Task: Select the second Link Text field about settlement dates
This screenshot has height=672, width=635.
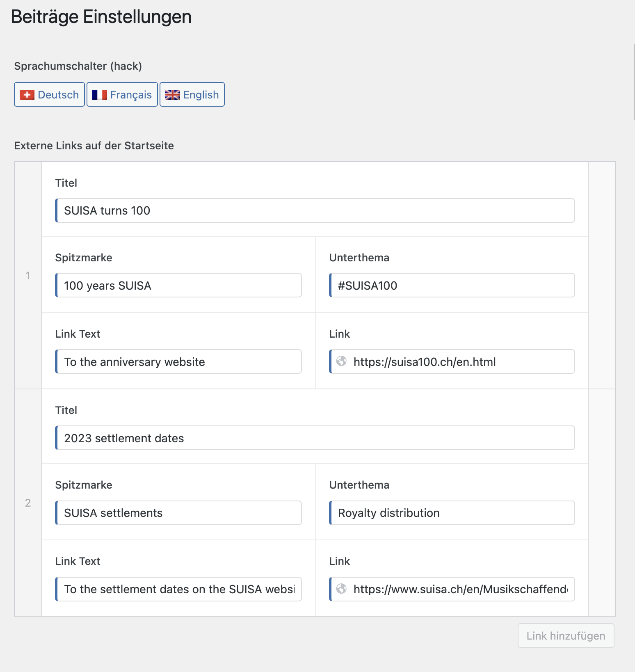Action: 178,589
